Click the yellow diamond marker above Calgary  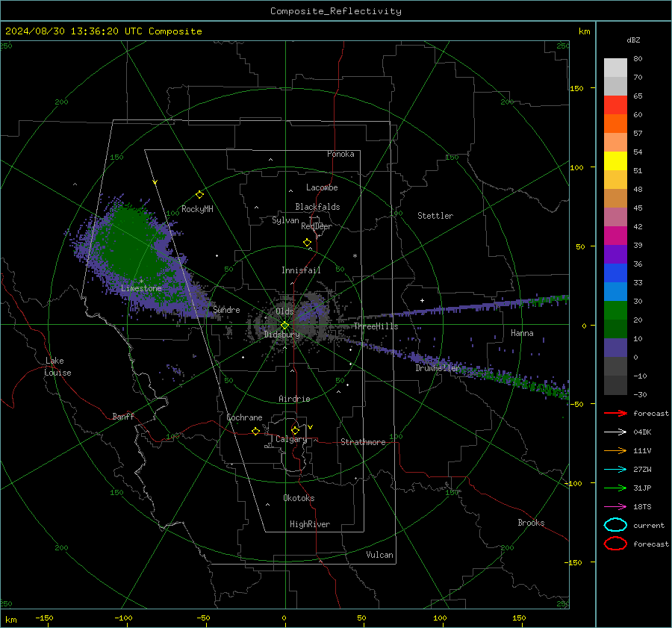(295, 430)
